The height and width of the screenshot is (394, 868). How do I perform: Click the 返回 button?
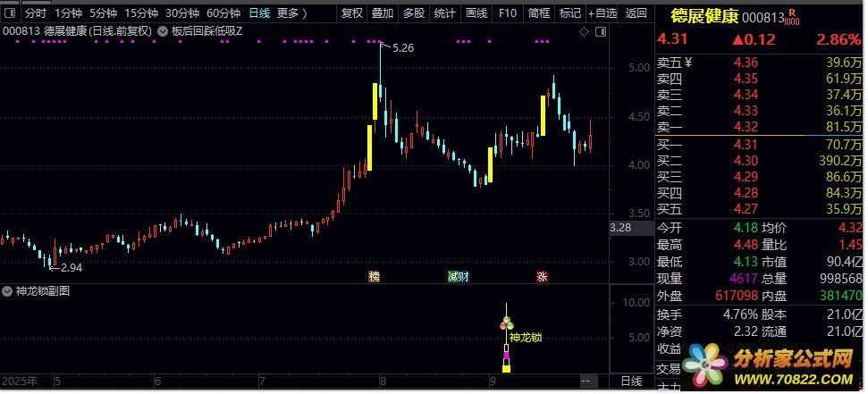[636, 13]
